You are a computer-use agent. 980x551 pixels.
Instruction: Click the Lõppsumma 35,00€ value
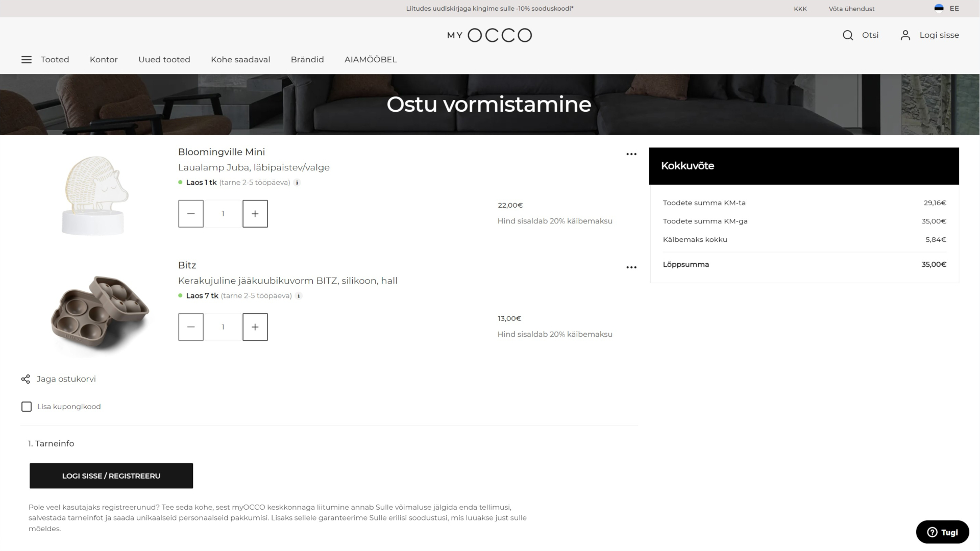point(934,264)
